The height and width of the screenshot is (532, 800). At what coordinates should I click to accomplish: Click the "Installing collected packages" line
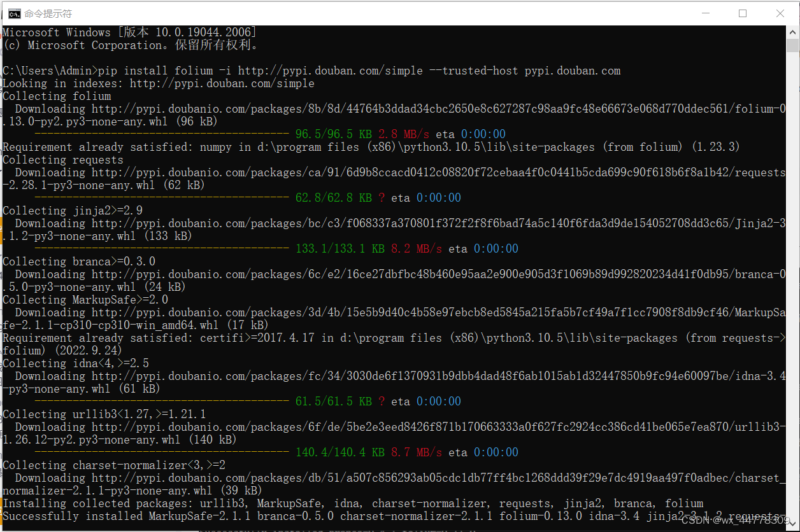point(353,503)
